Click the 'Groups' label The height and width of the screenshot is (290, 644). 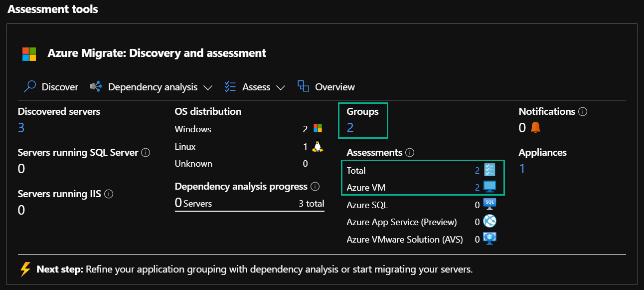[x=363, y=111]
